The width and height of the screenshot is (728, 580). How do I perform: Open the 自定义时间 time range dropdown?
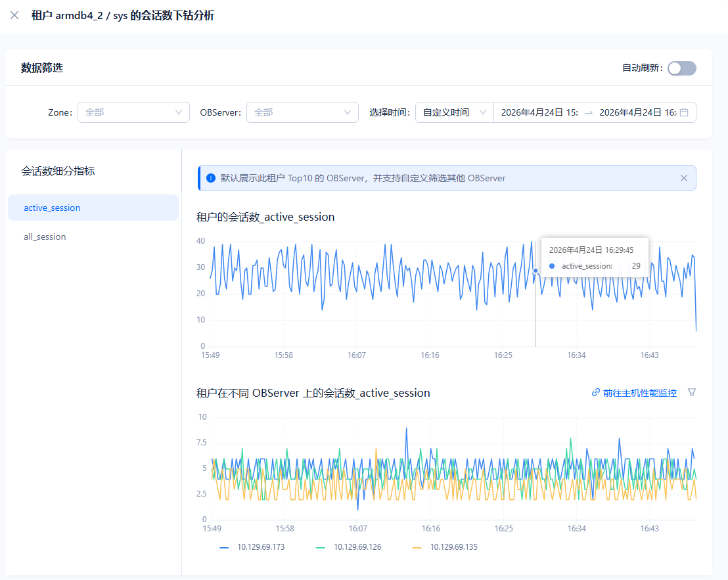[x=454, y=112]
